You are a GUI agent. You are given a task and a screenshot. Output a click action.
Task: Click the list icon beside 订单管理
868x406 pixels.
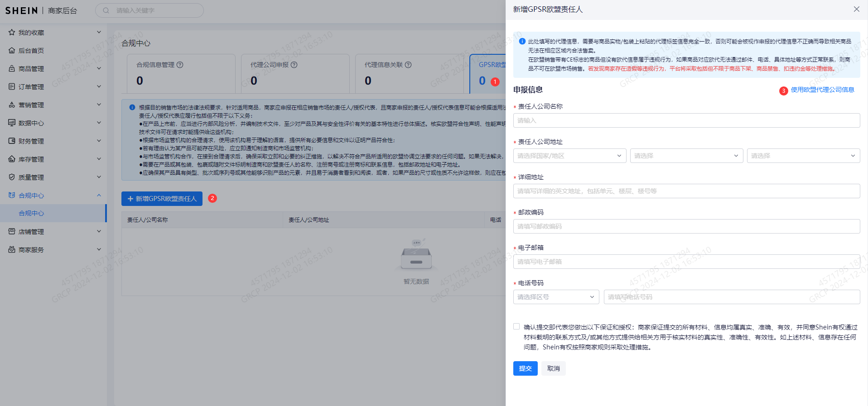[12, 86]
